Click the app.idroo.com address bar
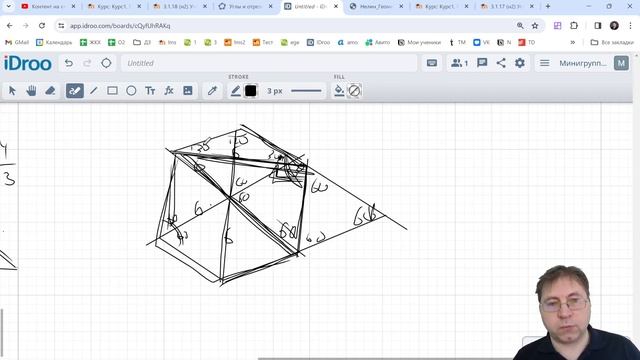The height and width of the screenshot is (360, 640). (286, 26)
